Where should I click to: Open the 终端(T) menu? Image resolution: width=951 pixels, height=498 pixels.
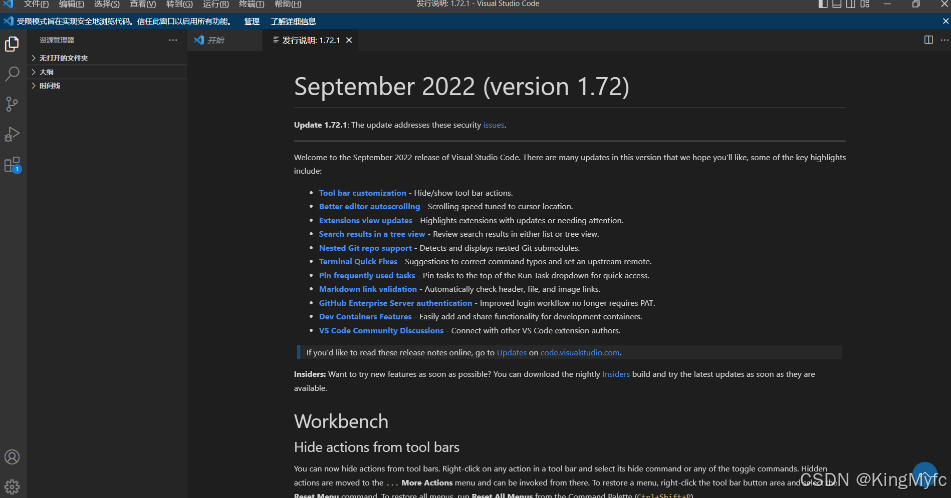point(251,4)
